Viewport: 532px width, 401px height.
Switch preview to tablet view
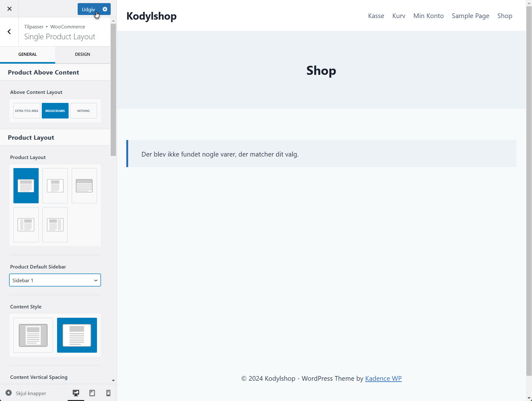92,393
